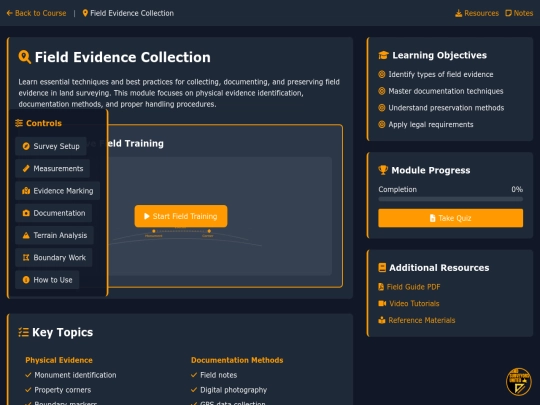Click the trophy icon by Module Progress
540x405 pixels.
pyautogui.click(x=383, y=170)
